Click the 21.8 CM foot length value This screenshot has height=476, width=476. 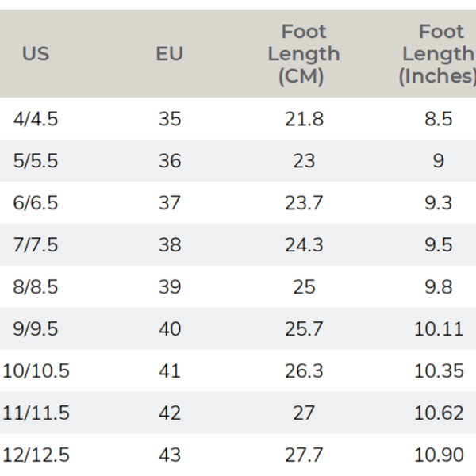pos(304,119)
